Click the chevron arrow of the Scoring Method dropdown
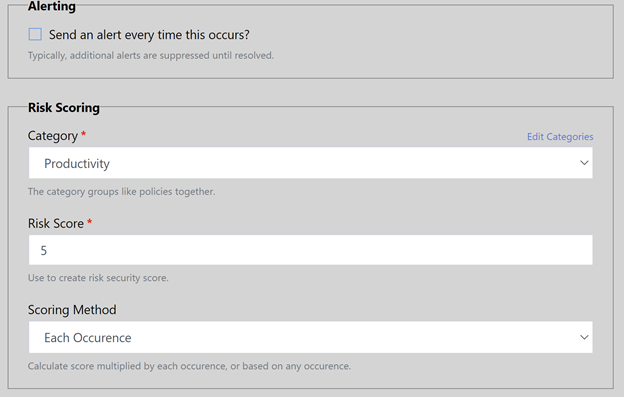This screenshot has width=624, height=397. point(584,337)
